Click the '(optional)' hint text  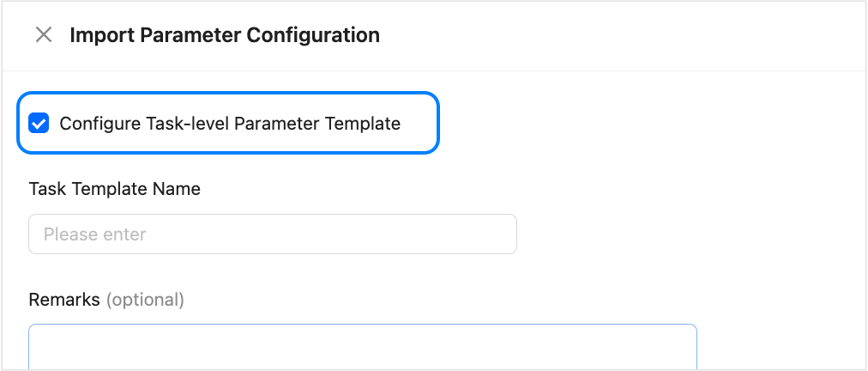[145, 300]
